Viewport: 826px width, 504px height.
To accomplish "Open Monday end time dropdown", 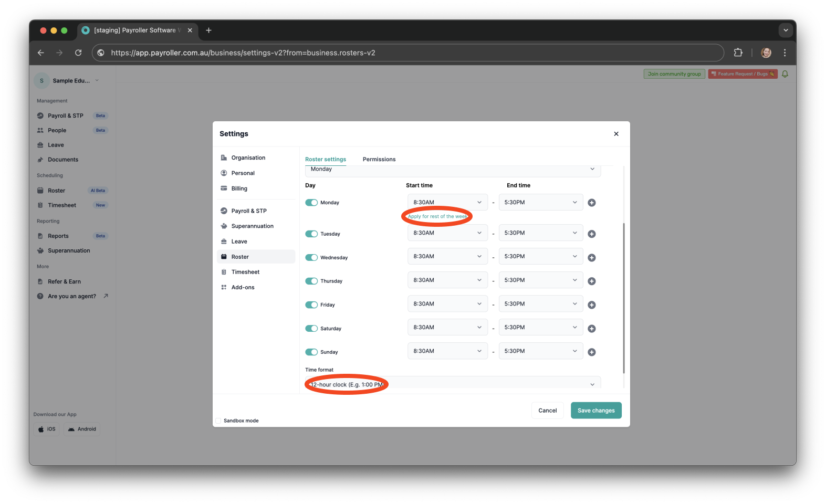I will pyautogui.click(x=541, y=202).
